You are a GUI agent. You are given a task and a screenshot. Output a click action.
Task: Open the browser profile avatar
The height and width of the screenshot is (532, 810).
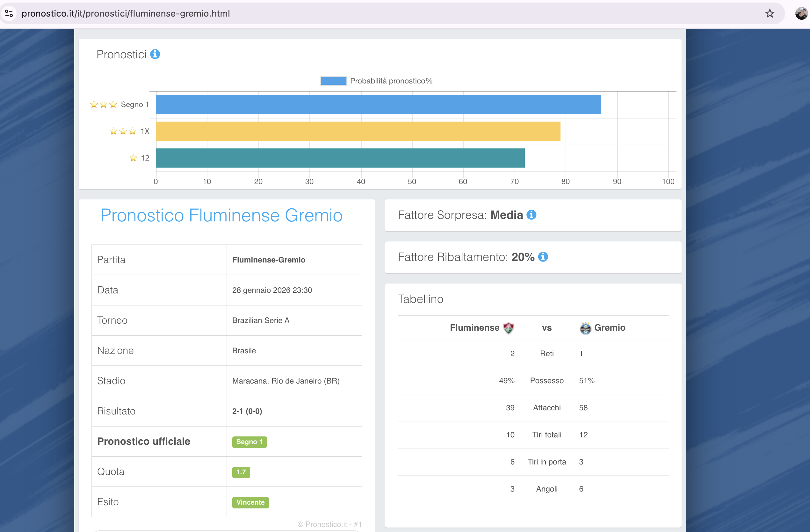click(x=801, y=14)
